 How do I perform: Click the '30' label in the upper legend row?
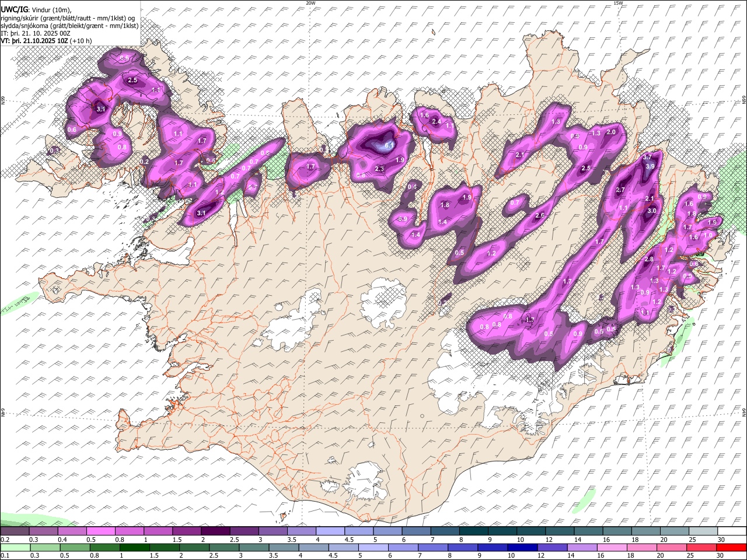point(721,540)
